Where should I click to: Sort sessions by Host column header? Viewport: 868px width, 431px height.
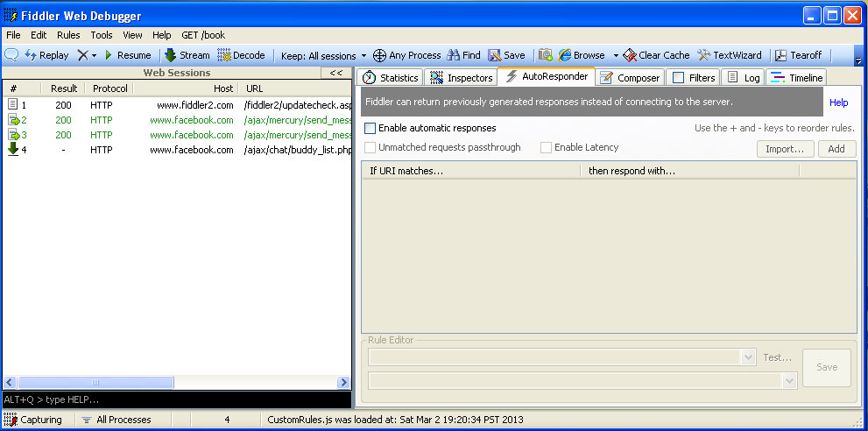tap(186, 88)
